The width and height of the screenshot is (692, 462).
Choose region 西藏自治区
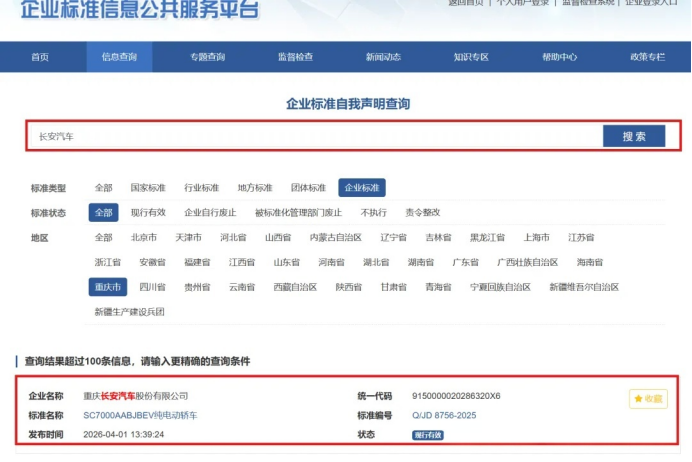coord(295,287)
